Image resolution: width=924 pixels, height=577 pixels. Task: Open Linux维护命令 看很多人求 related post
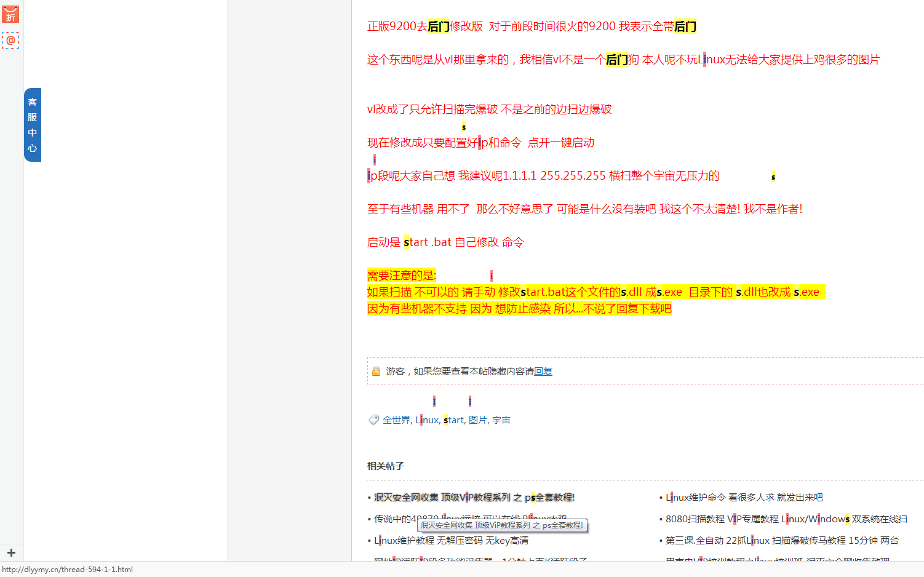point(744,498)
